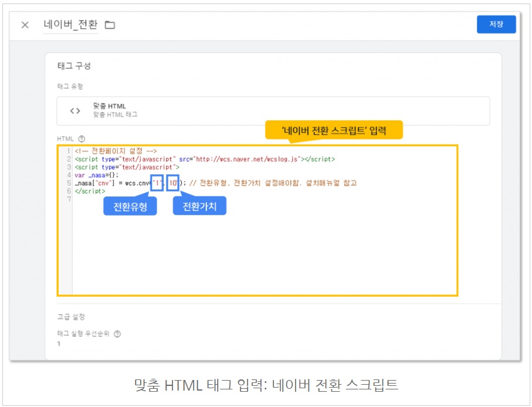Select the 맞춤 HTML tag type card
This screenshot has width=532, height=407.
pos(273,111)
